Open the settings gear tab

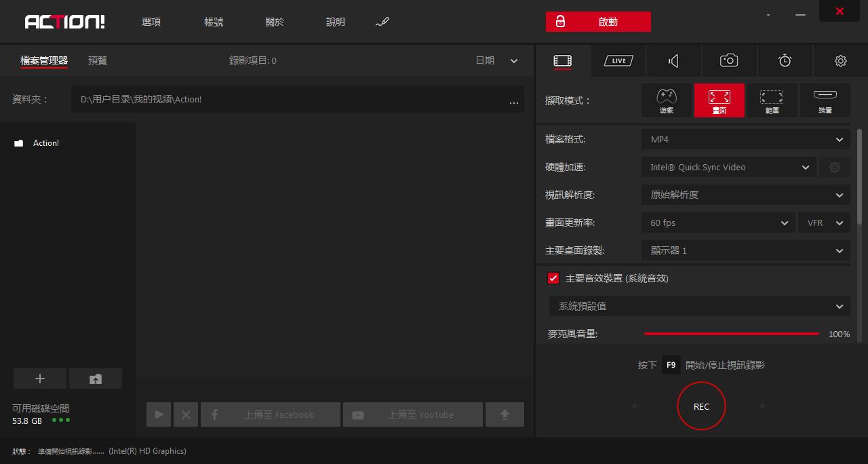840,61
